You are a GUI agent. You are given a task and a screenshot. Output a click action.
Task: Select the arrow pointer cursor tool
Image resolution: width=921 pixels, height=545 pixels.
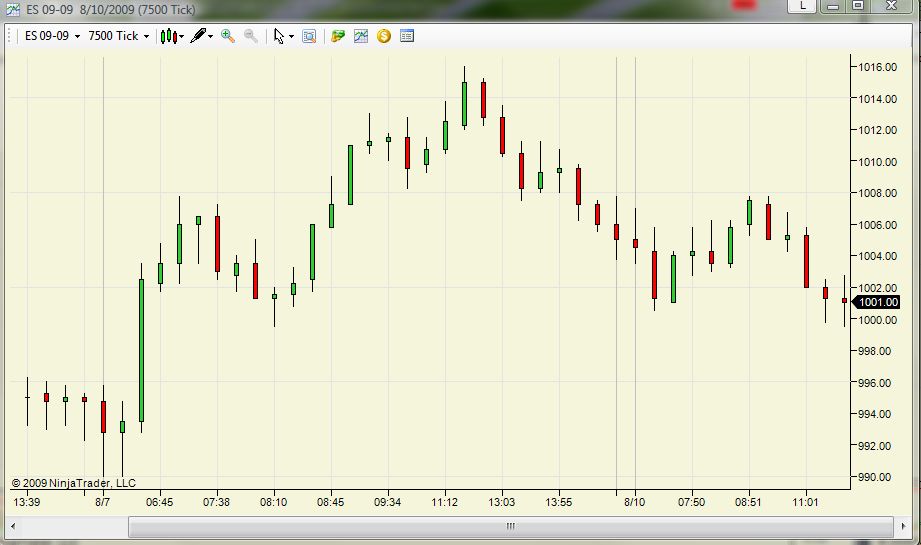point(279,36)
